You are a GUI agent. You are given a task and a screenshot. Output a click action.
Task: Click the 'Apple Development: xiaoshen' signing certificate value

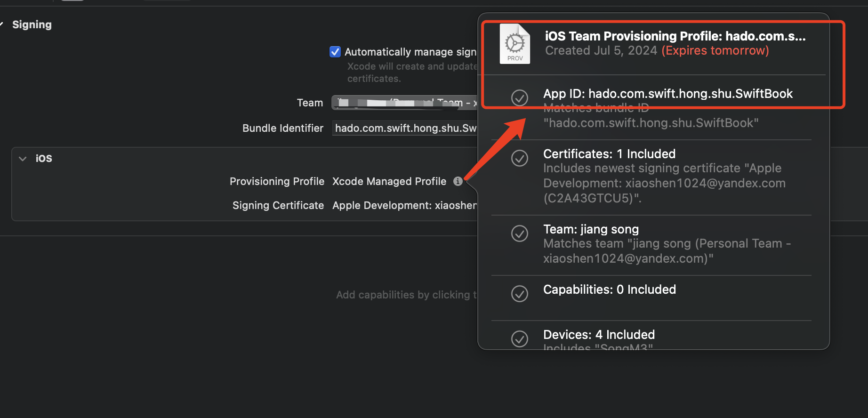[x=404, y=205]
